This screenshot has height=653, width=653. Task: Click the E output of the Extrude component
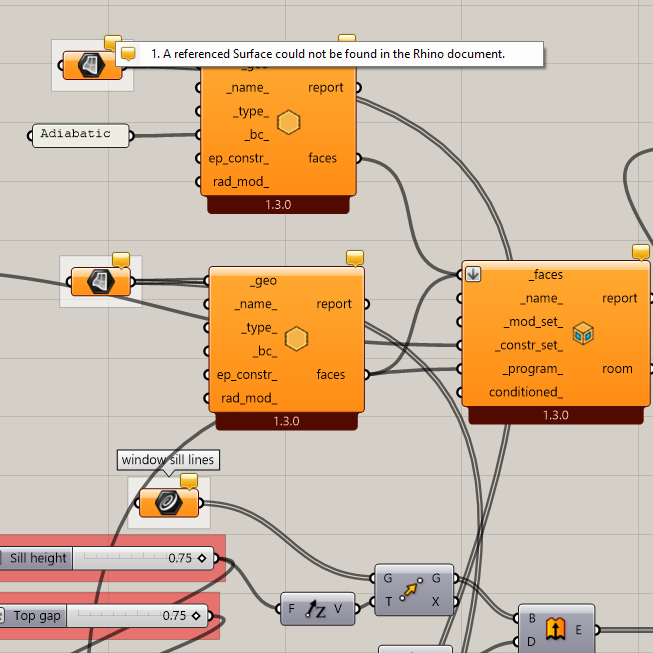point(578,630)
